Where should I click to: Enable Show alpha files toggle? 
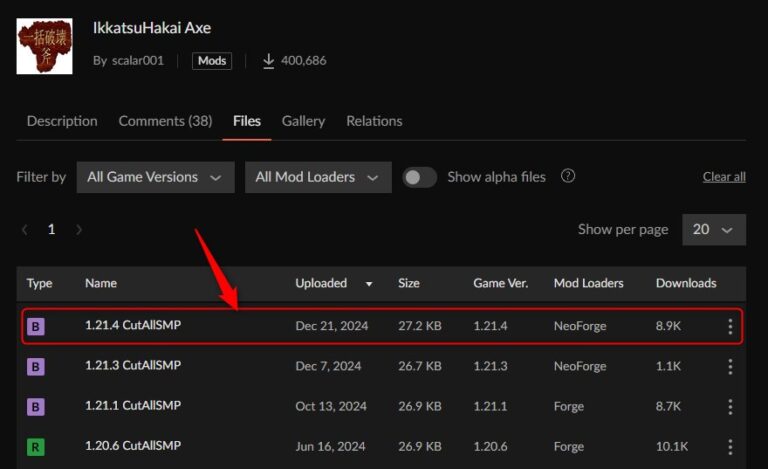pos(419,177)
